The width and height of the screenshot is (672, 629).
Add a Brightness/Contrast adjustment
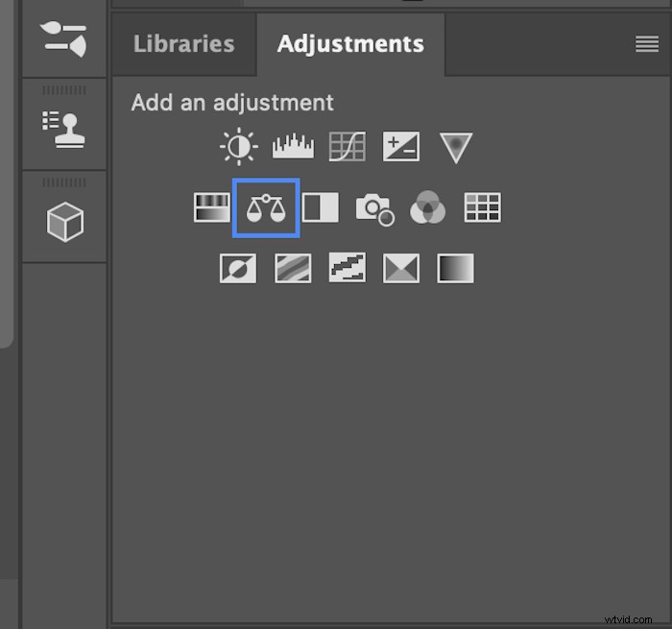pyautogui.click(x=238, y=147)
